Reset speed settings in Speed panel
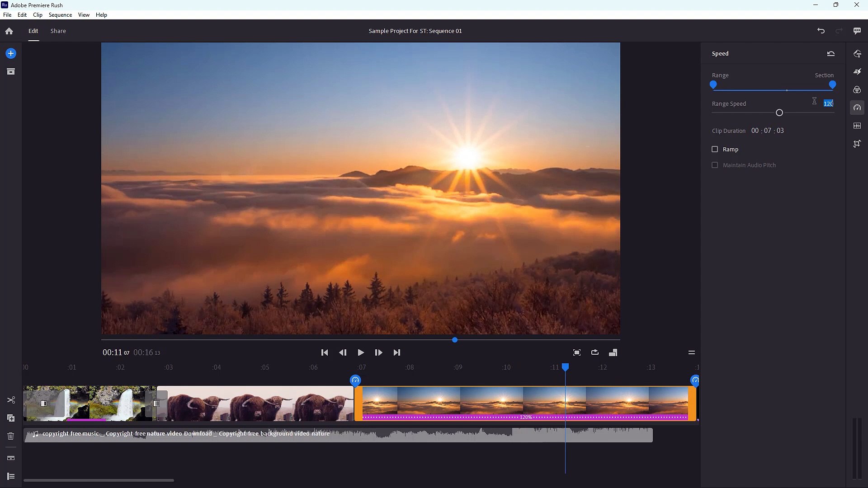Screen dimensions: 868x488 (x=831, y=53)
